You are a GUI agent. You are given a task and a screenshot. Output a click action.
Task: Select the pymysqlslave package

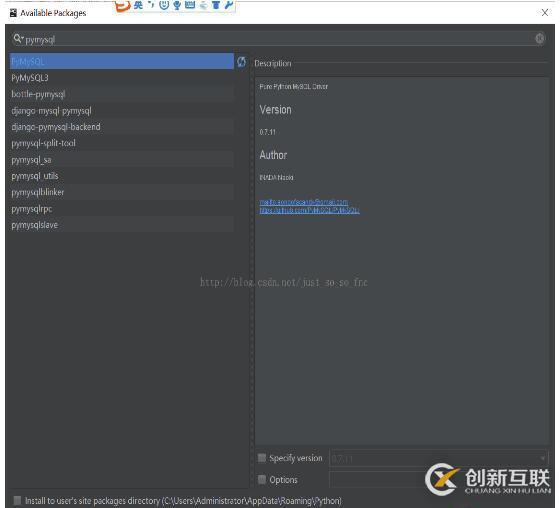click(122, 225)
